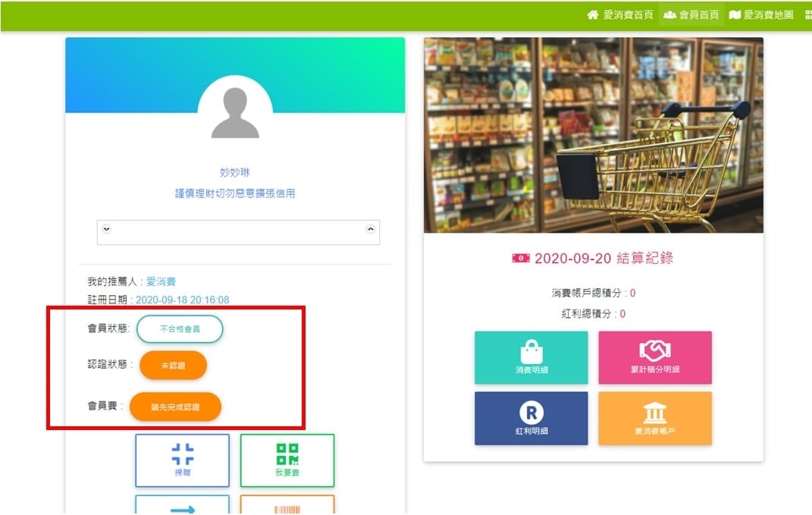The image size is (812, 515).
Task: Select 會員首頁 in the top menu
Action: click(x=691, y=15)
